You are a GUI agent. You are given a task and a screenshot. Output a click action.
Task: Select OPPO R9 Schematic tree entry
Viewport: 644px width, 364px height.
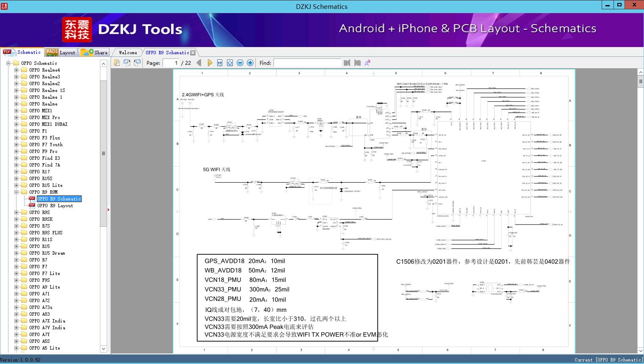pyautogui.click(x=59, y=199)
